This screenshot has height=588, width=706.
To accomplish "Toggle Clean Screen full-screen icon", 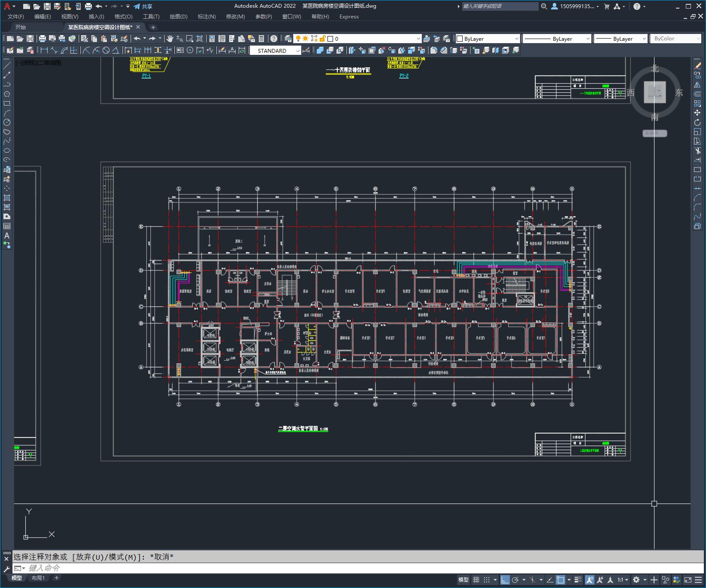I will (x=688, y=580).
